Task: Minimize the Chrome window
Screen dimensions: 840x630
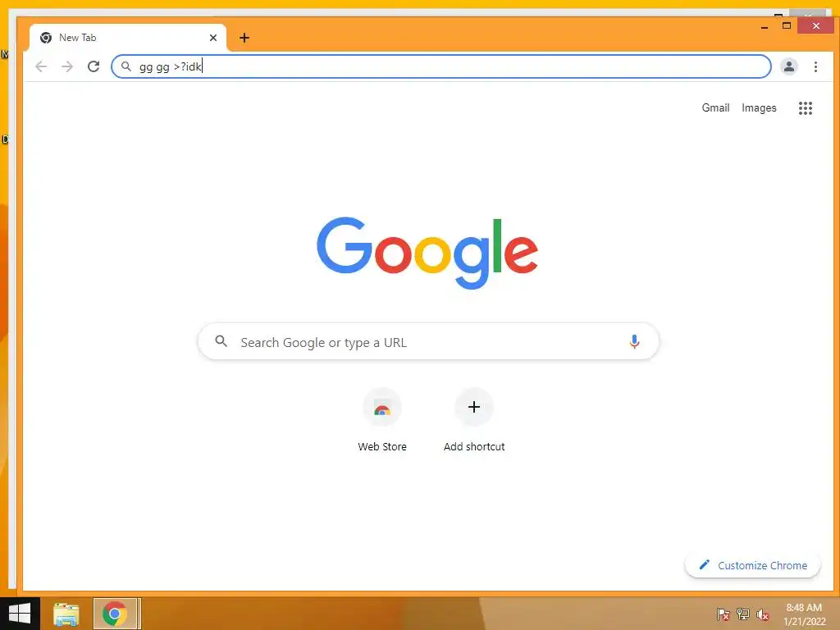Action: point(765,26)
